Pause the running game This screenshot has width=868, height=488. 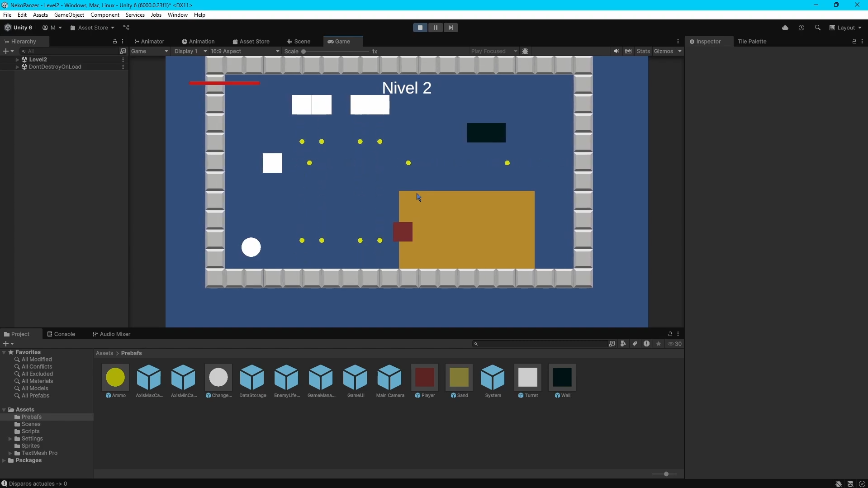click(x=435, y=28)
